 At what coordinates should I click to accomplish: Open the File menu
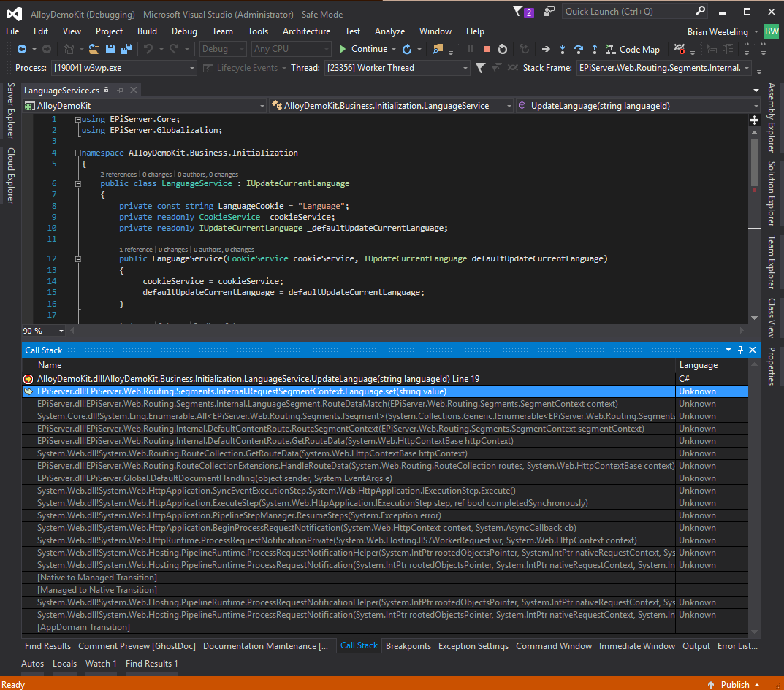12,31
